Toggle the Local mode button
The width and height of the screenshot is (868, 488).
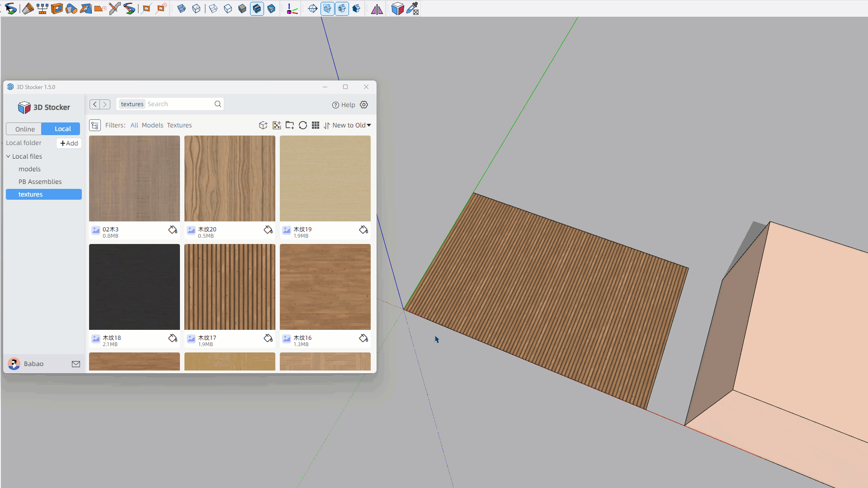tap(62, 129)
